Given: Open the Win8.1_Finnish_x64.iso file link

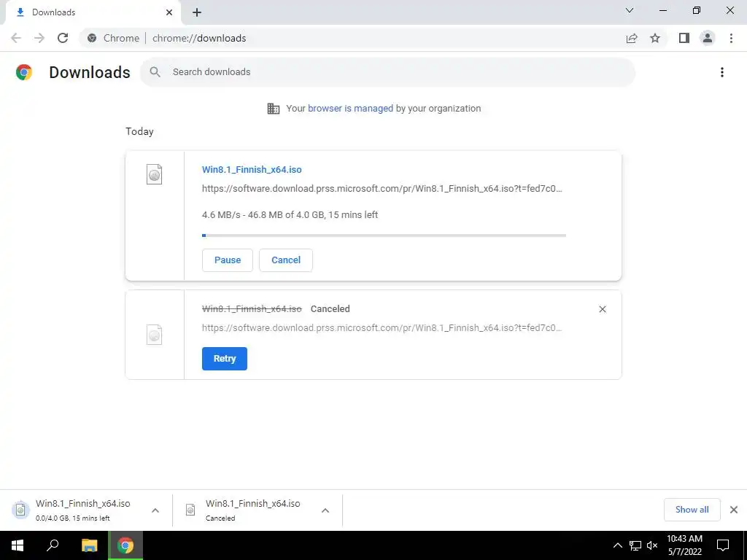Looking at the screenshot, I should [252, 169].
